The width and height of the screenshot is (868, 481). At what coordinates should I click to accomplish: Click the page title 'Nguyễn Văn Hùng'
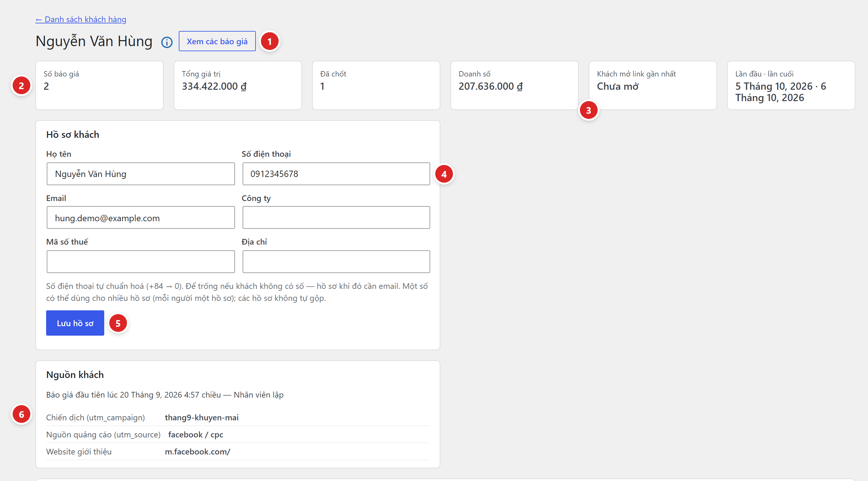pos(94,41)
